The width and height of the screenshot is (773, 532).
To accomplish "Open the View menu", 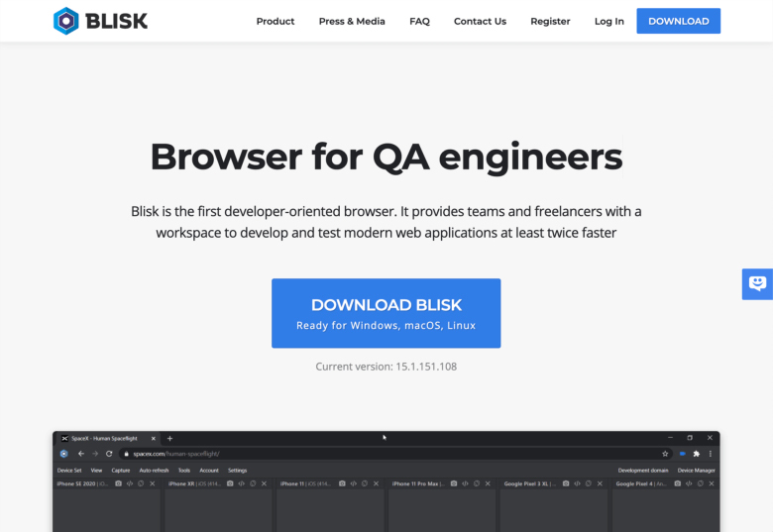I will pos(96,471).
